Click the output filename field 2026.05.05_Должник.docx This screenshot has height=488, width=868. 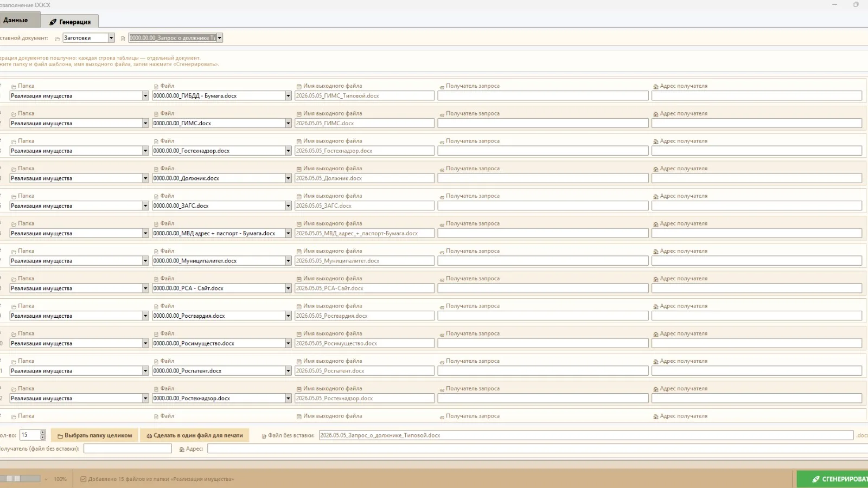(x=365, y=178)
